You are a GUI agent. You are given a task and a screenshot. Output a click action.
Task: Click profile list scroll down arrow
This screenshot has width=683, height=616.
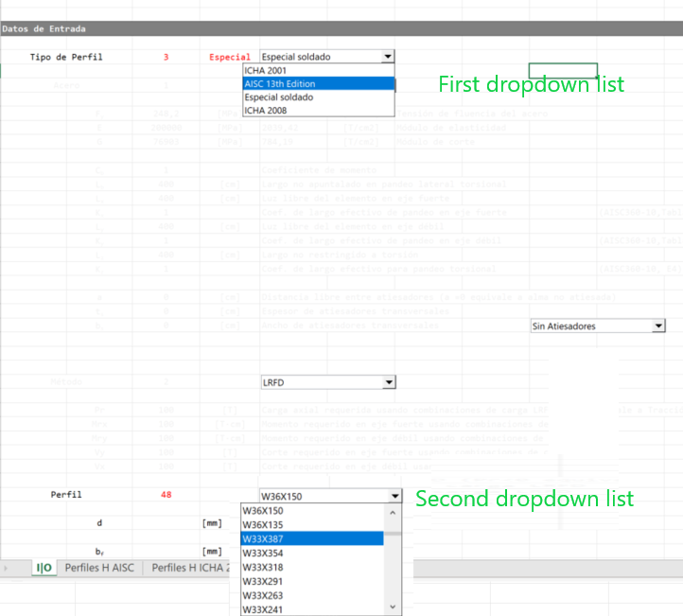pyautogui.click(x=393, y=607)
